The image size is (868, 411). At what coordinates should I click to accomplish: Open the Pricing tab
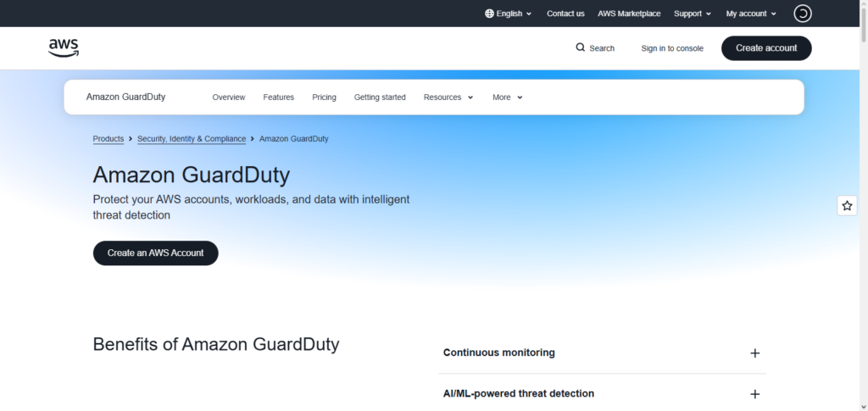click(324, 97)
